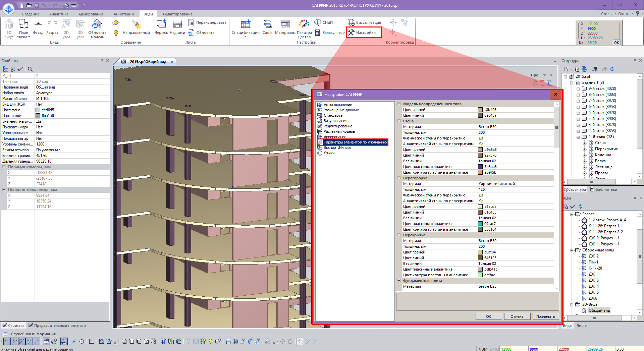644x351 pixels.
Task: Open the Библиотеки panel tab
Action: pos(603,189)
